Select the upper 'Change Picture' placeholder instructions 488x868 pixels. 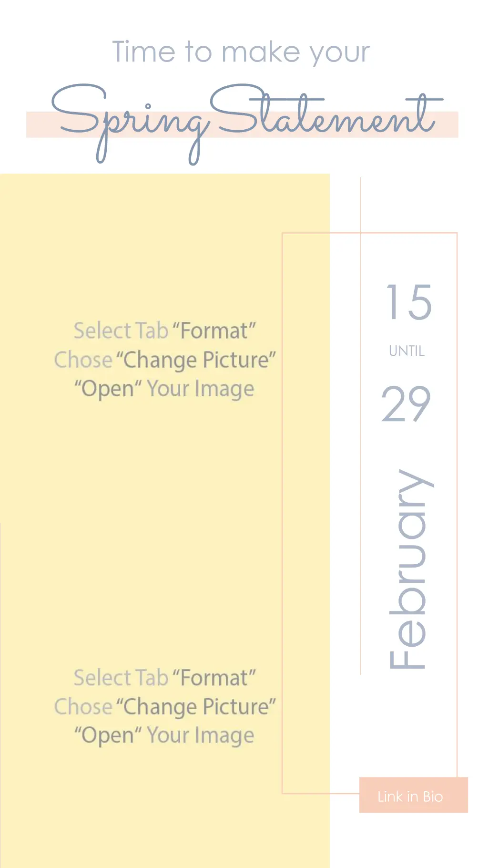[x=165, y=360]
